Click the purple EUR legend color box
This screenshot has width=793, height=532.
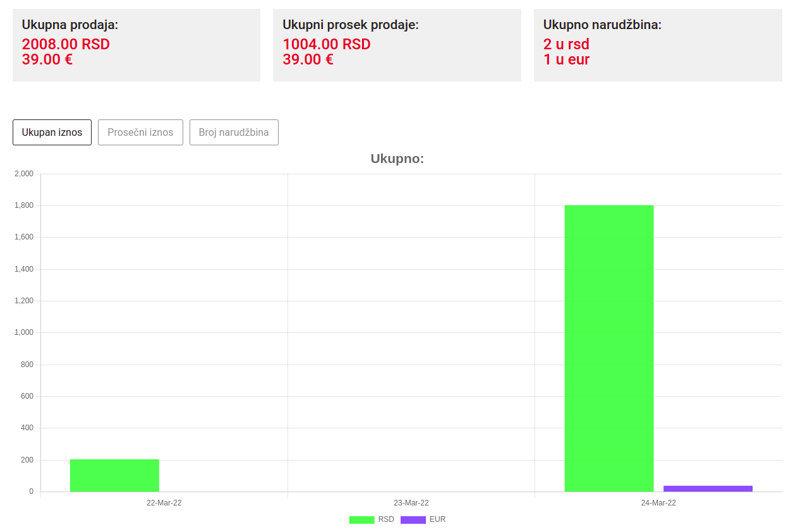413,519
